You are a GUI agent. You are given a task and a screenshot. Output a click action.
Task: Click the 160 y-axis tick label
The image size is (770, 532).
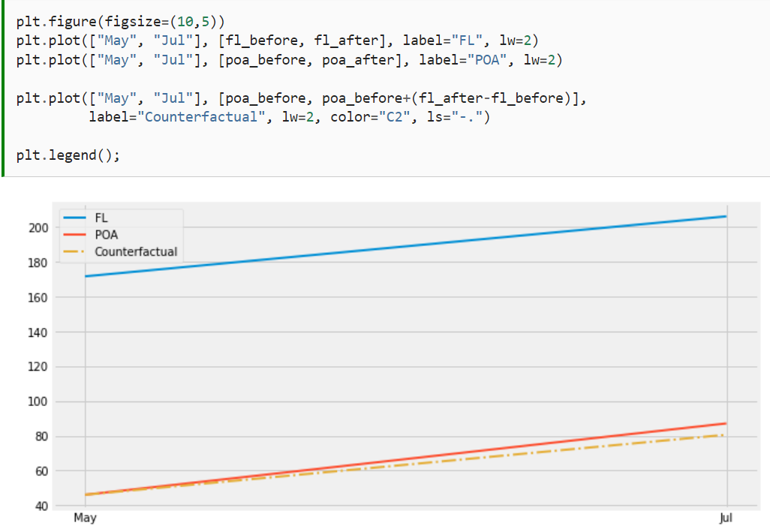coord(38,297)
